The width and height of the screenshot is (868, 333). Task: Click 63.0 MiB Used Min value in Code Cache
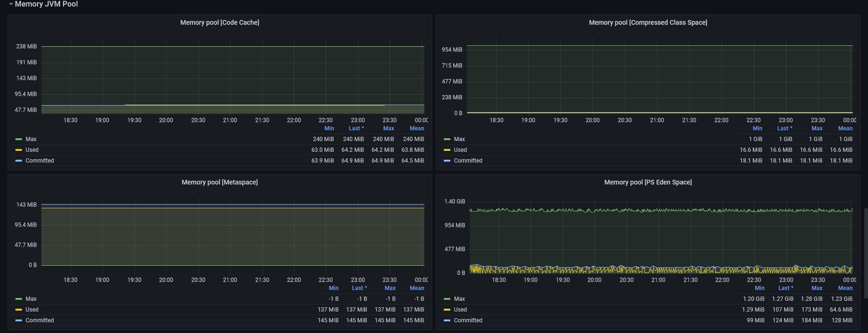tap(322, 150)
